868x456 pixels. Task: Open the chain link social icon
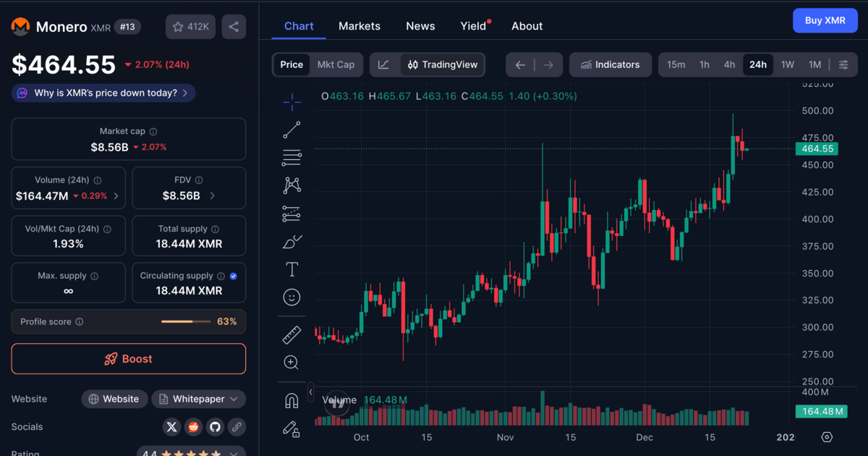tap(237, 427)
